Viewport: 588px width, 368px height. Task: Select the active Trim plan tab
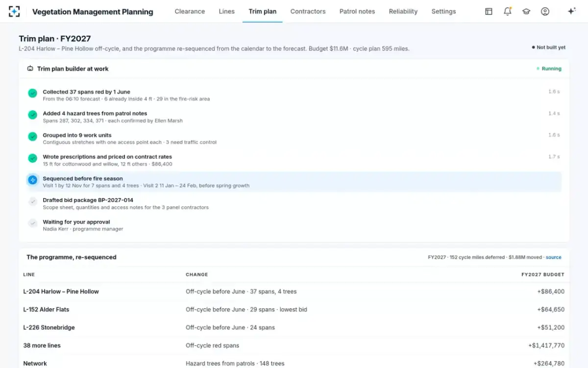click(x=263, y=11)
